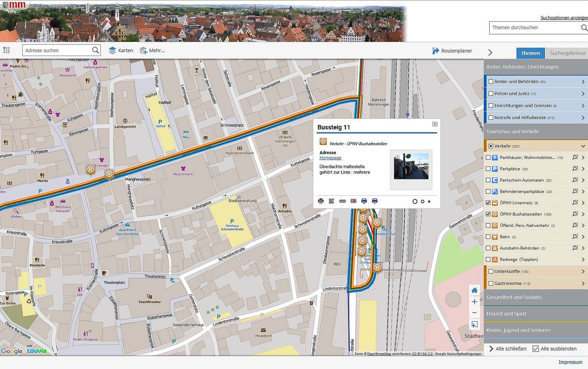Viewport: 588px width, 369px height.
Task: Click the bus stop photo thumbnail
Action: coord(411,166)
